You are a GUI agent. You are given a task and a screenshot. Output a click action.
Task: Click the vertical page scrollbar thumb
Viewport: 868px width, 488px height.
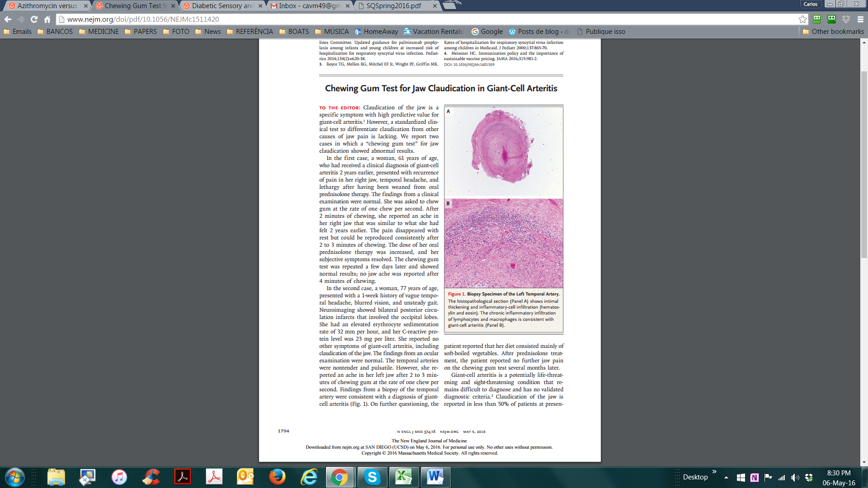(x=864, y=164)
